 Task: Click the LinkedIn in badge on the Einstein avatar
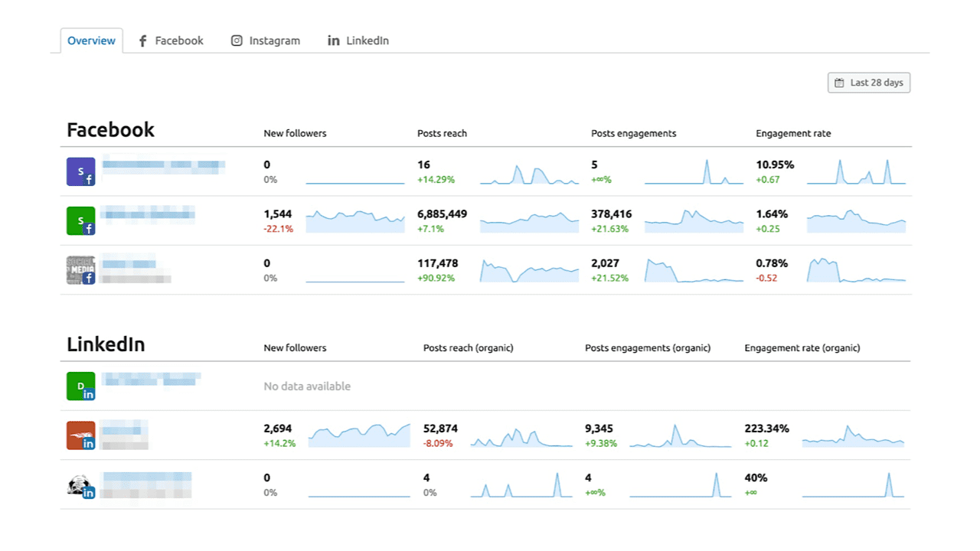coord(89,492)
